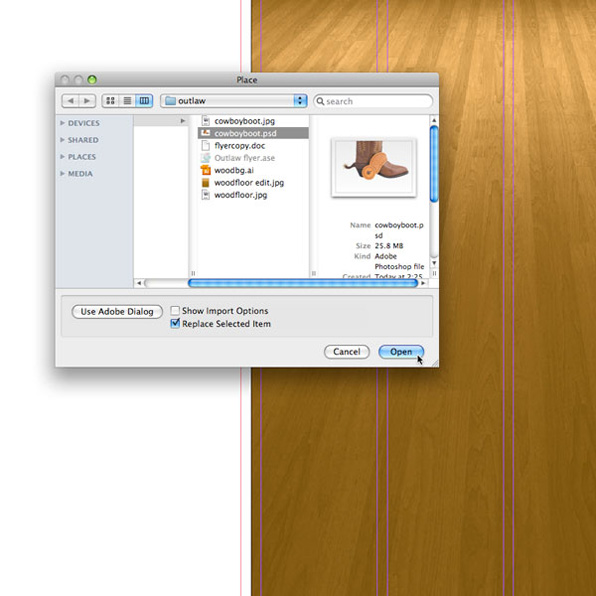Expand the PLACES sidebar section
This screenshot has width=596, height=596.
click(x=62, y=157)
